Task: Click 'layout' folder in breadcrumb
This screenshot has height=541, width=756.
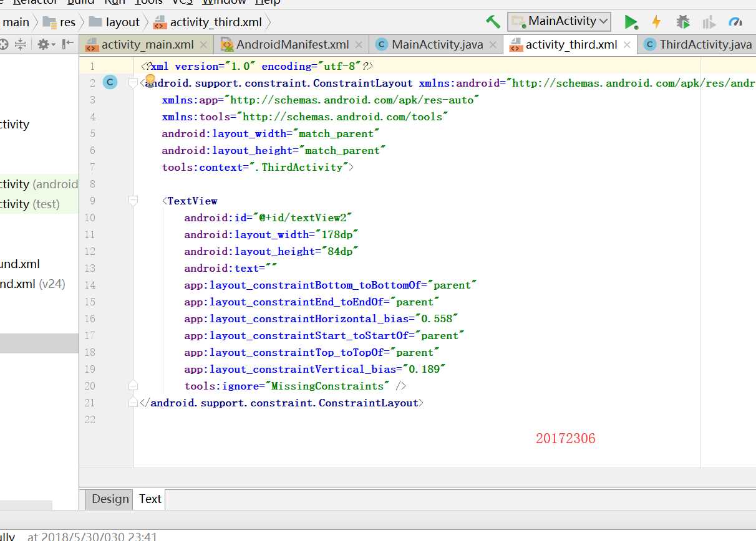Action: pos(114,22)
